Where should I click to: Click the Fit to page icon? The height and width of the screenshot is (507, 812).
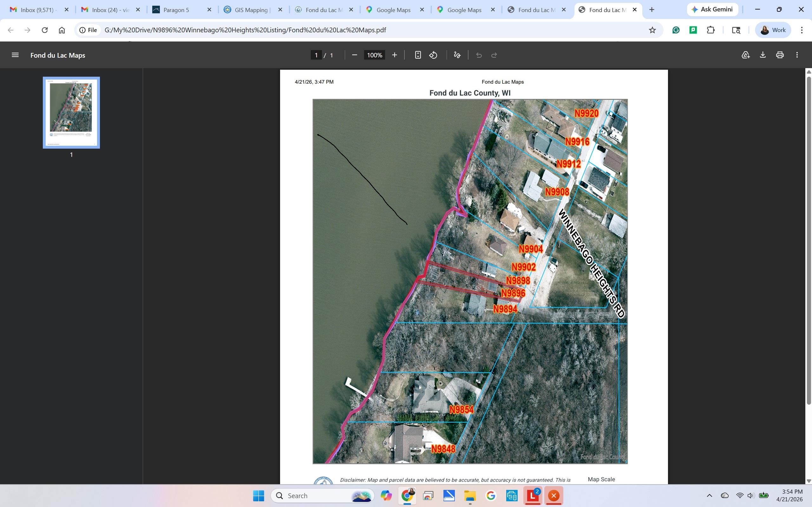[418, 55]
